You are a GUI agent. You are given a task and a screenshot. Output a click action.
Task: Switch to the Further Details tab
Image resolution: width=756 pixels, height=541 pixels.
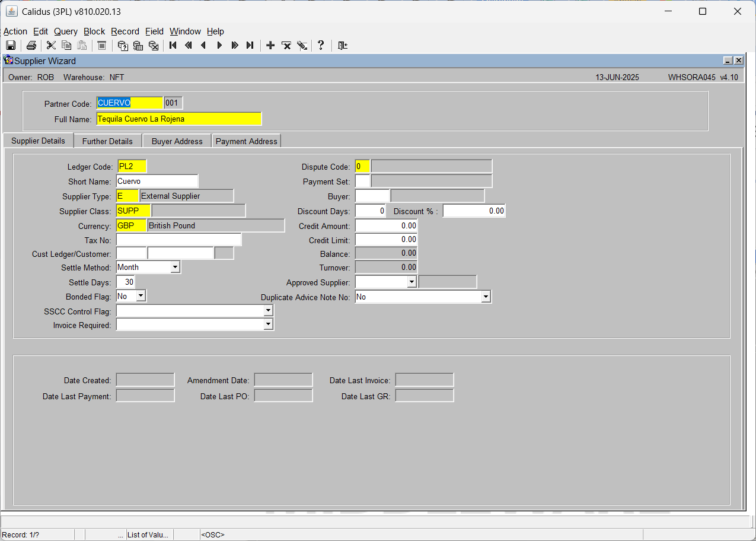tap(107, 141)
